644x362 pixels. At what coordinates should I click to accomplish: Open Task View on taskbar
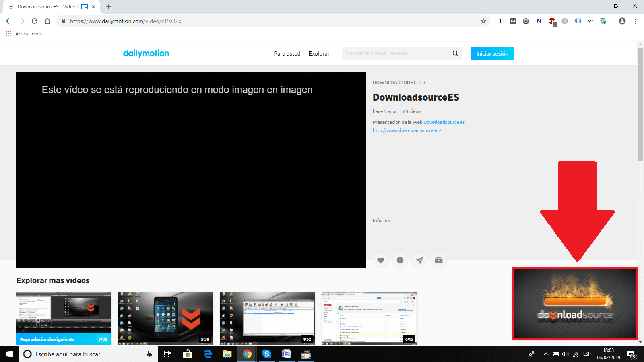[x=167, y=354]
